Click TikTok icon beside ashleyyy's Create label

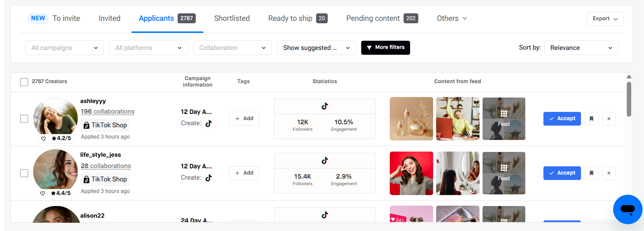click(209, 124)
